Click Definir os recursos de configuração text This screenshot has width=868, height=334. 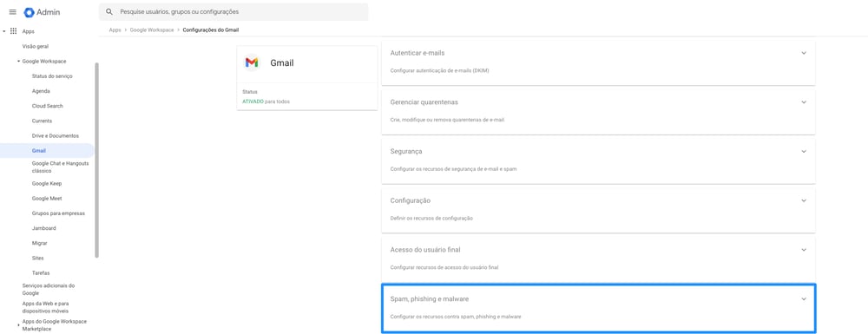pos(431,219)
